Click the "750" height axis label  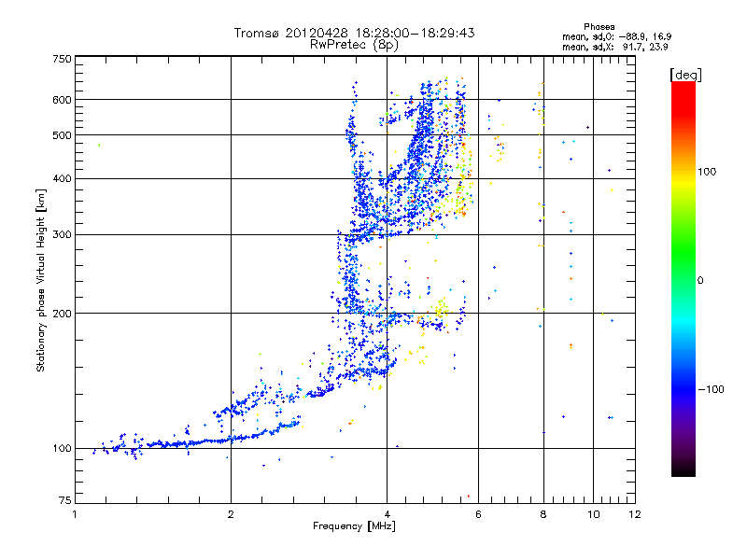point(62,59)
